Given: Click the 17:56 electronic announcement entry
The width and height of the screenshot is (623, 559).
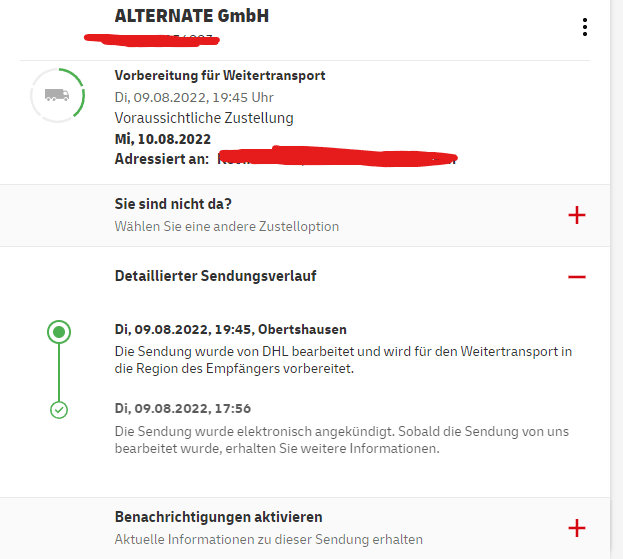Looking at the screenshot, I should click(342, 428).
